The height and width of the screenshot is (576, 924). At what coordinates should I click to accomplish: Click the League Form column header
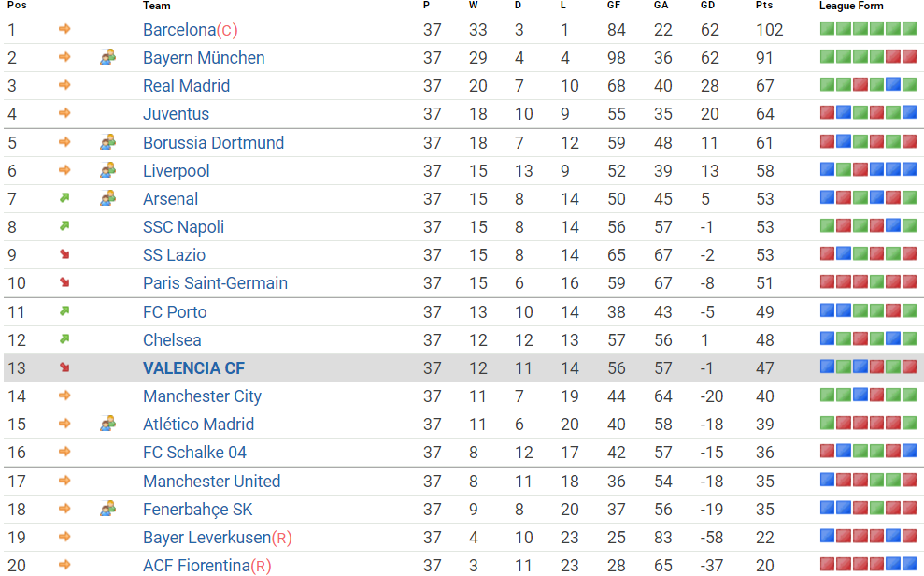click(851, 6)
